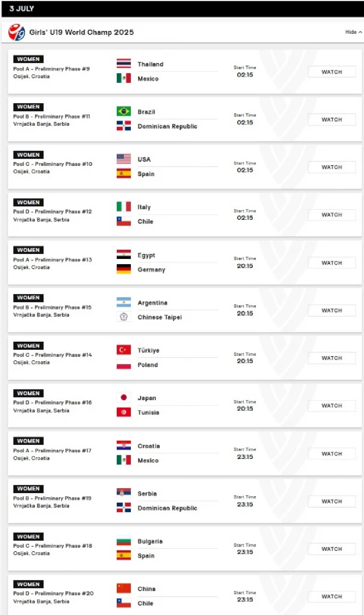The image size is (364, 615).
Task: Watch the Italy vs Chile match
Action: pyautogui.click(x=331, y=214)
